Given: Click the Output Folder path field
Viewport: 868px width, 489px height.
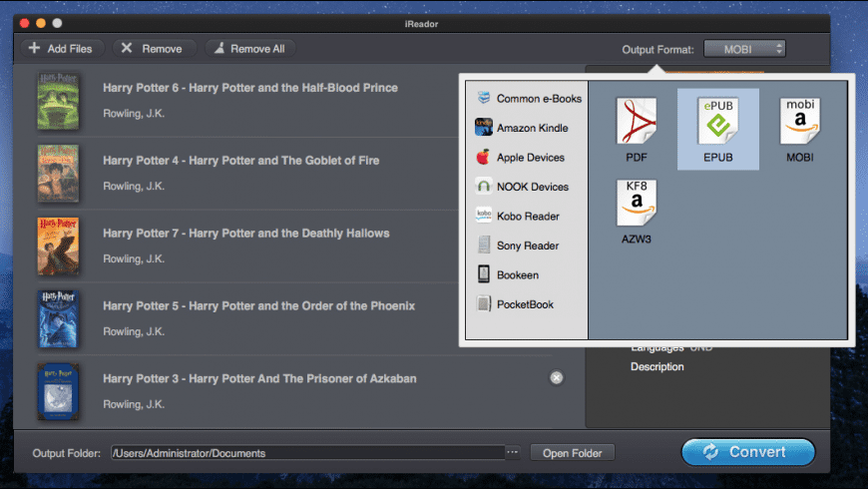Looking at the screenshot, I should [307, 452].
